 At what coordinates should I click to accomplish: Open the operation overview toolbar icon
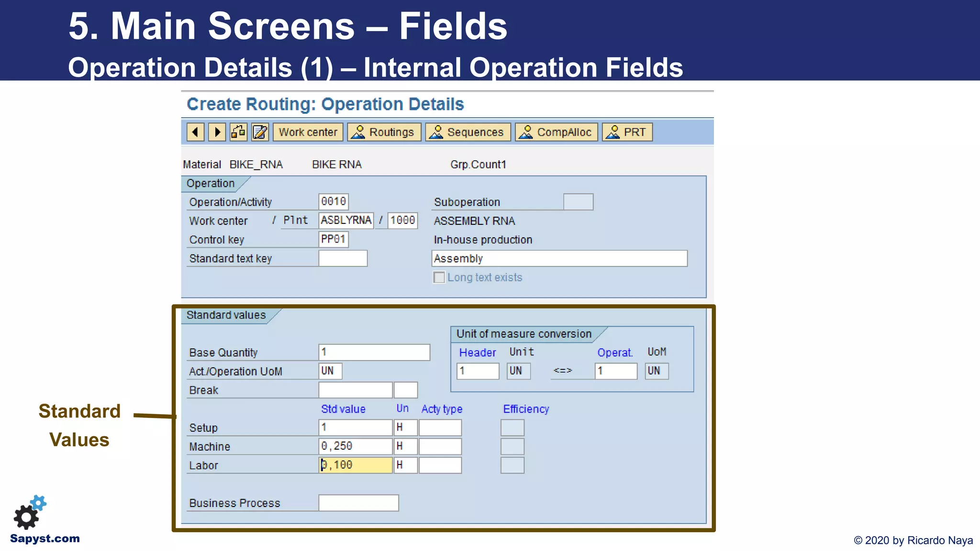pos(238,132)
